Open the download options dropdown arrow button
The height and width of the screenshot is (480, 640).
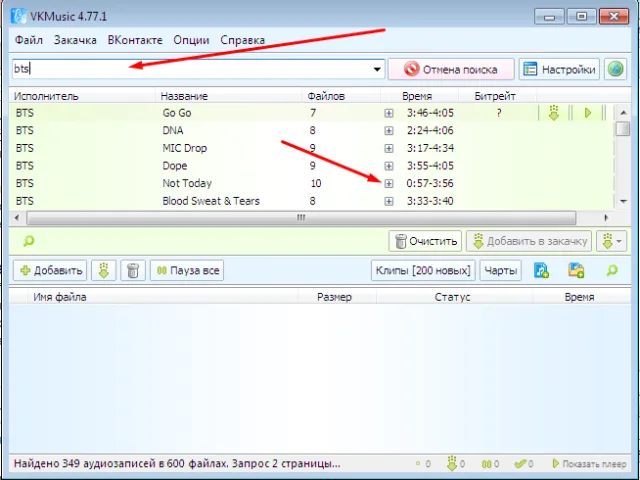pos(611,241)
